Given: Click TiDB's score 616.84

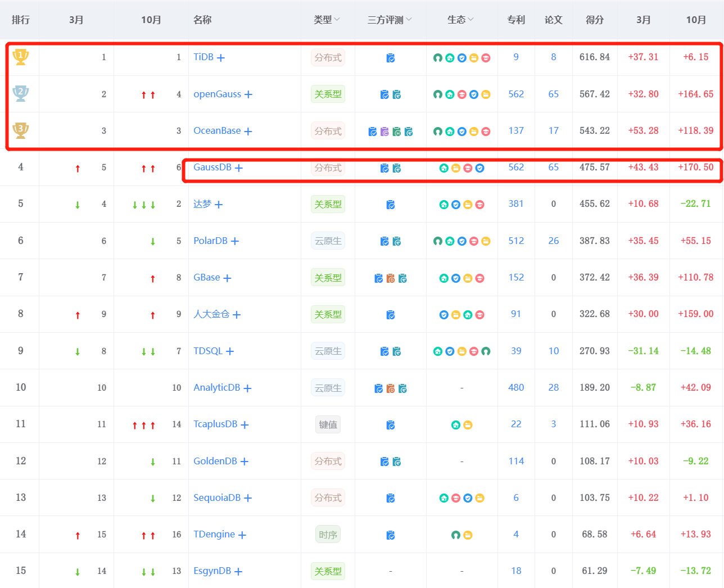Looking at the screenshot, I should click(x=595, y=57).
